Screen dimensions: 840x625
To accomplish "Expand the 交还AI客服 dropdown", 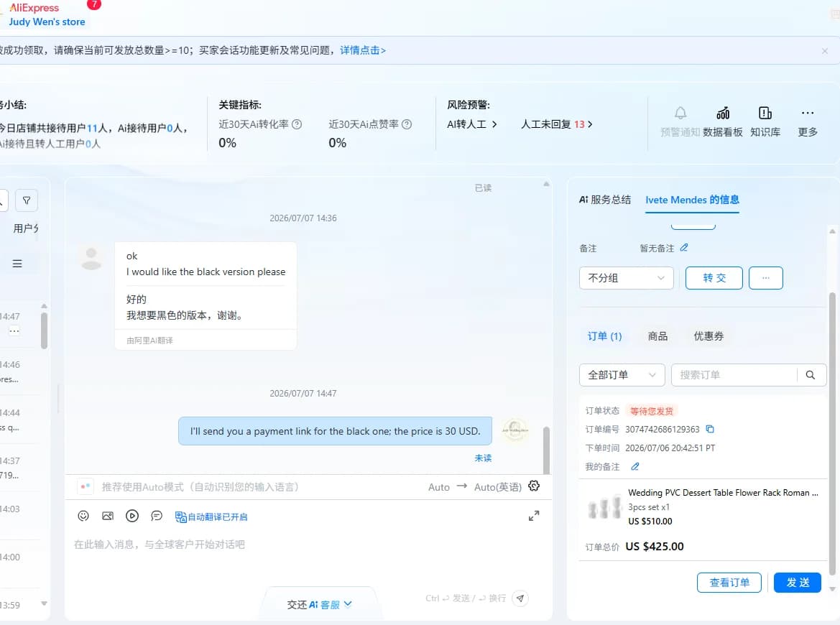I will tap(319, 604).
